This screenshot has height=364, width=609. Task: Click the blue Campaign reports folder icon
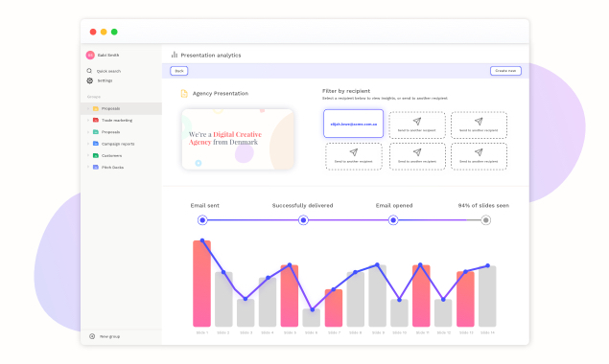(96, 144)
